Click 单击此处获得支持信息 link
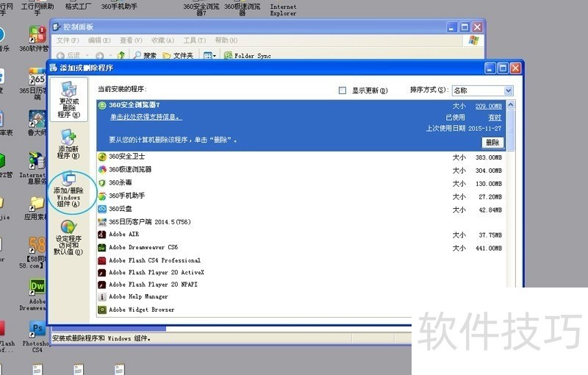The width and height of the screenshot is (588, 375). [x=146, y=118]
